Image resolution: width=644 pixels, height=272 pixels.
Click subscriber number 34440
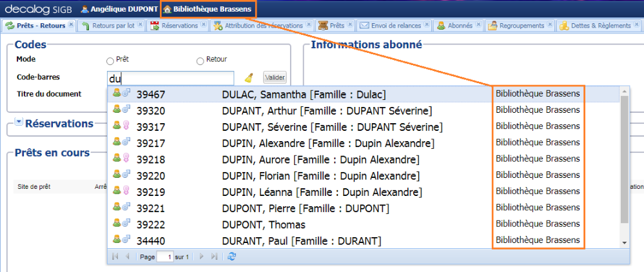pos(151,241)
